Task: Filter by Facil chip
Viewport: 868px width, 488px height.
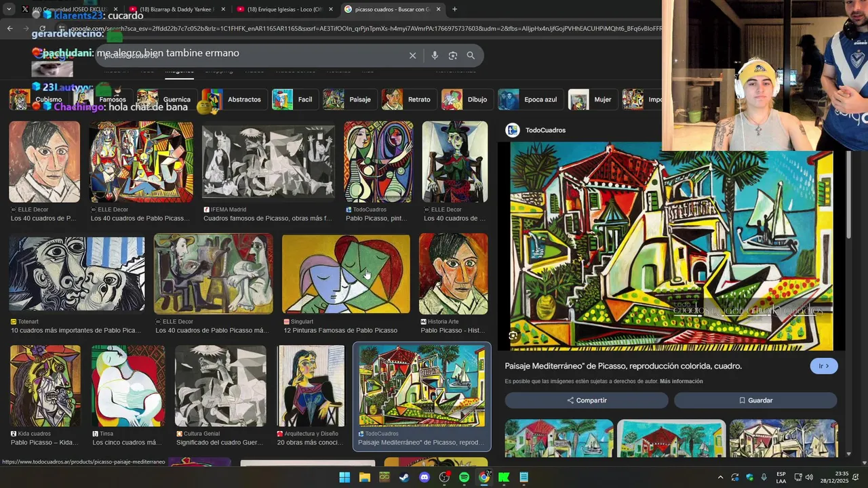Action: click(294, 100)
